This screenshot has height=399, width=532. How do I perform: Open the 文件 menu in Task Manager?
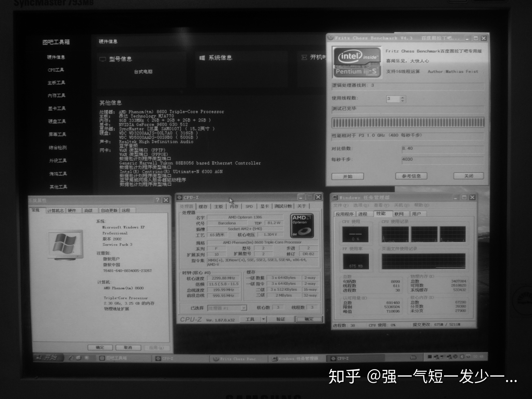[x=341, y=205]
